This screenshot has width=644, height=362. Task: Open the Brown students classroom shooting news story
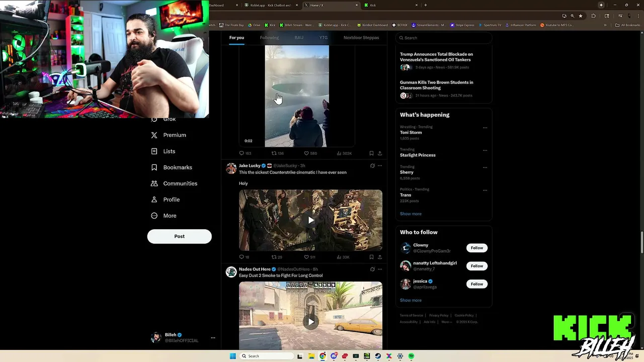coord(436,85)
